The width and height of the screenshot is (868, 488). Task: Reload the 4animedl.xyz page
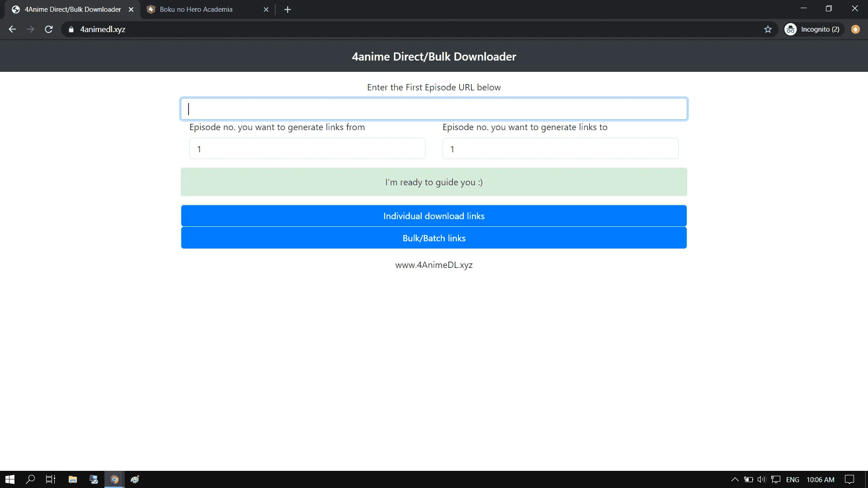(49, 29)
